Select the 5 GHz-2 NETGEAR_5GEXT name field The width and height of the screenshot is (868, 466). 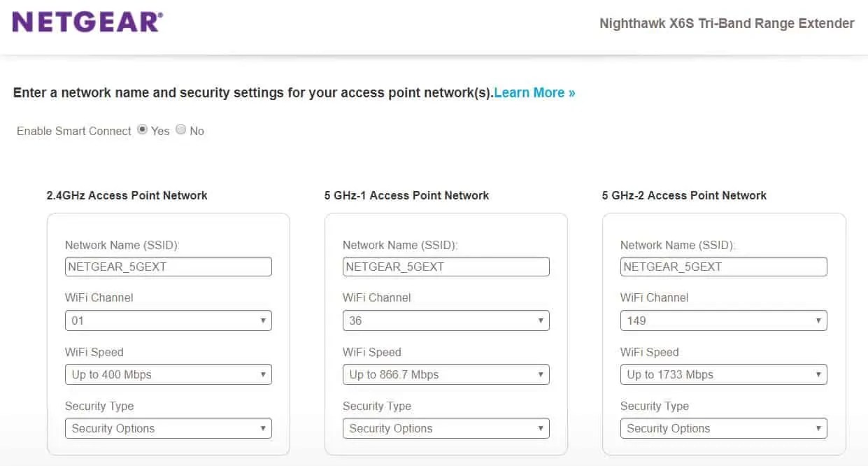[x=723, y=266]
